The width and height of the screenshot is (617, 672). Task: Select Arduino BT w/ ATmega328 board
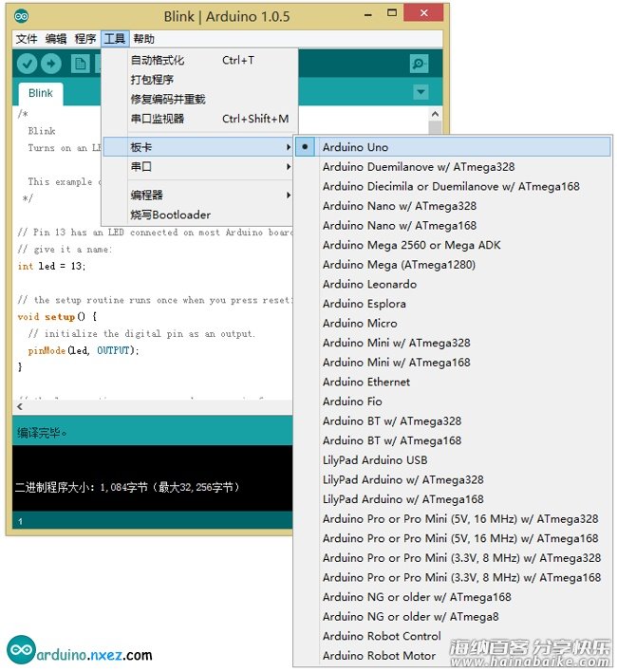pyautogui.click(x=454, y=421)
